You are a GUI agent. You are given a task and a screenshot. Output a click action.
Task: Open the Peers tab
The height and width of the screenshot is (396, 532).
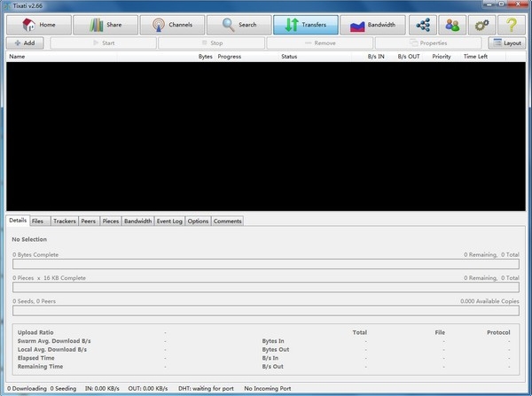[x=89, y=221]
